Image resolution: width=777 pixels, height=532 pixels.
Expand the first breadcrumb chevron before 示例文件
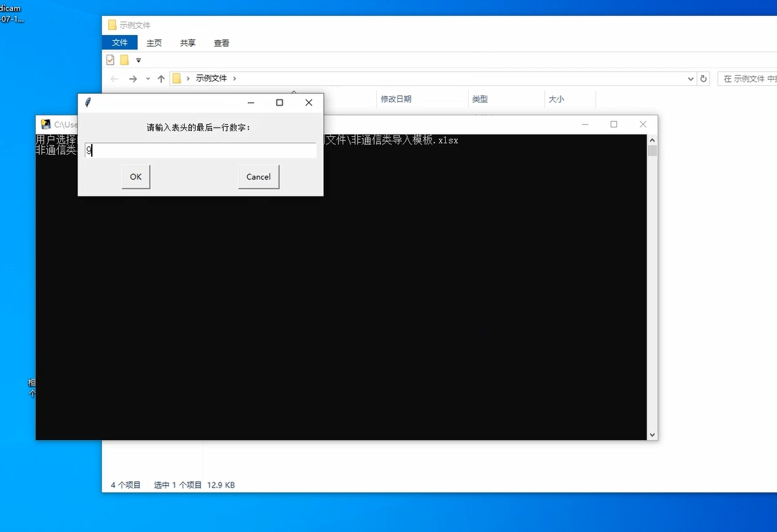[188, 78]
